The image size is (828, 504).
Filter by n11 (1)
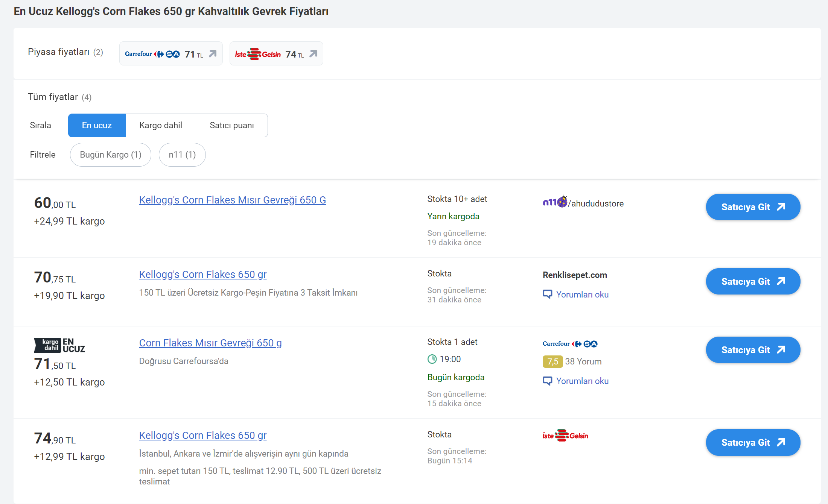[182, 155]
